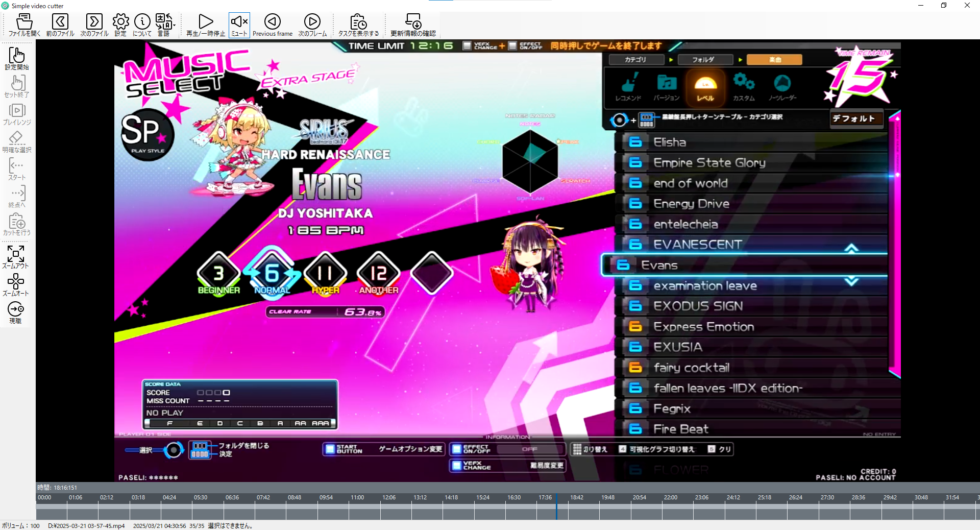Open the 設定 settings gear

120,25
